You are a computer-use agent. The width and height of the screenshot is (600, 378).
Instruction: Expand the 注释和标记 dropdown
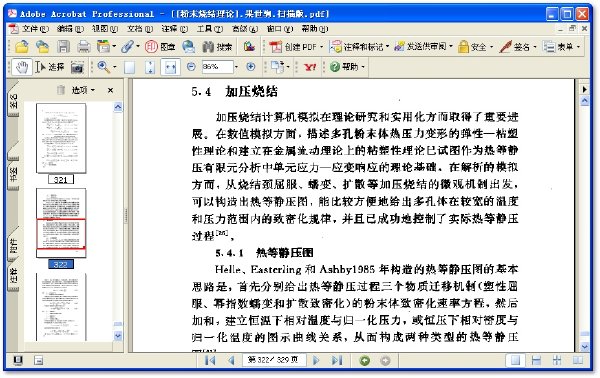(388, 47)
